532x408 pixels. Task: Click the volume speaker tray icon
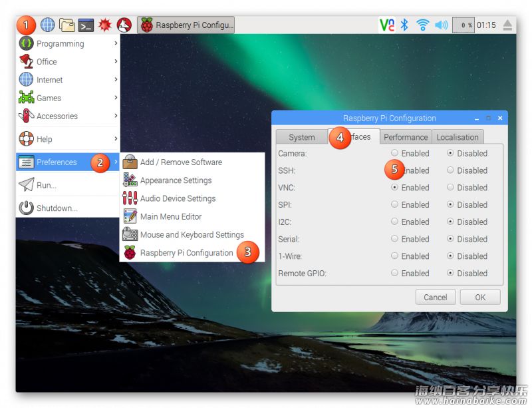tap(442, 25)
